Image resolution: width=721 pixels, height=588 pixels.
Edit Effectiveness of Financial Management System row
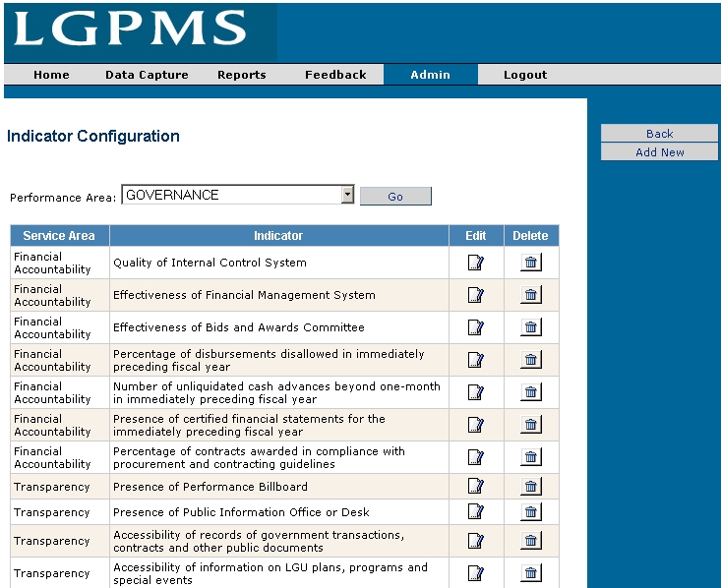tap(476, 295)
